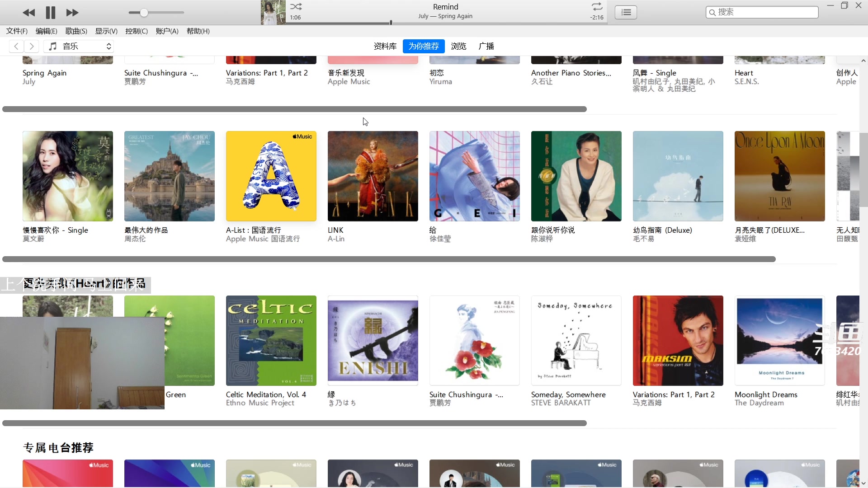Open the 显示(V) menu
868x488 pixels.
click(x=106, y=31)
